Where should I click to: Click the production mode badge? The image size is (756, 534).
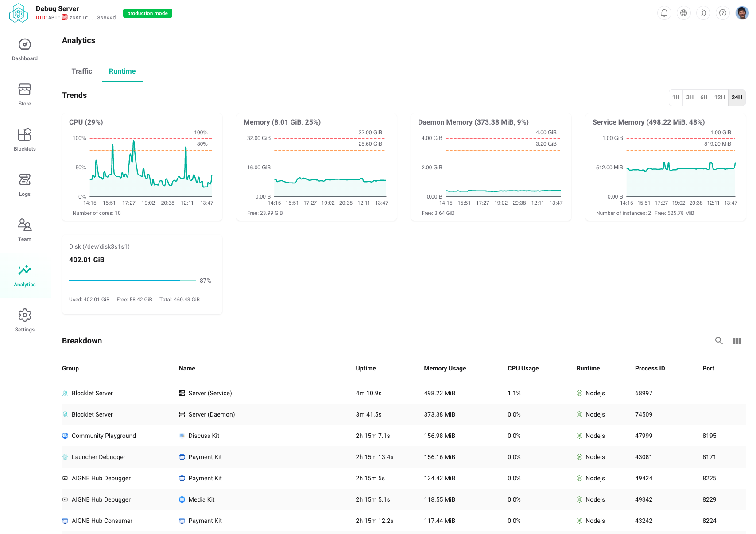coord(147,13)
